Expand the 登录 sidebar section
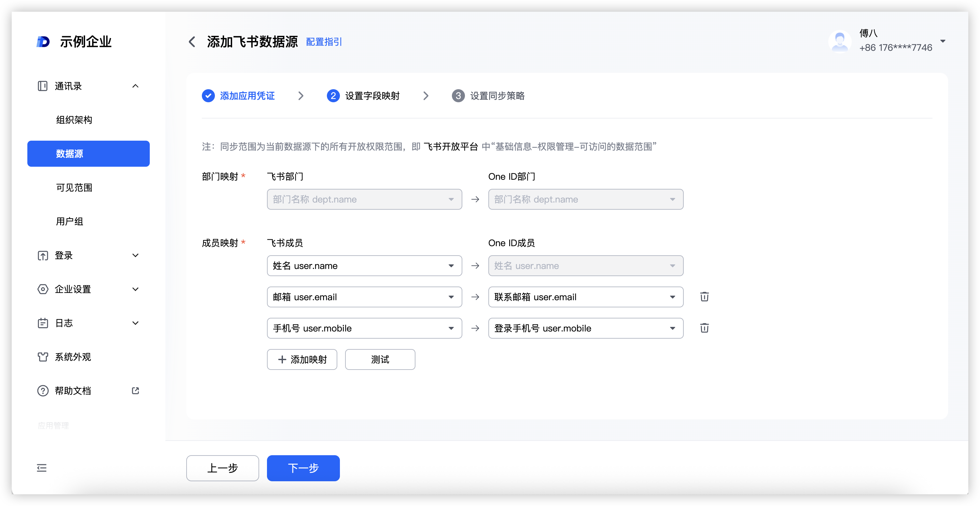Image resolution: width=980 pixels, height=506 pixels. click(135, 255)
